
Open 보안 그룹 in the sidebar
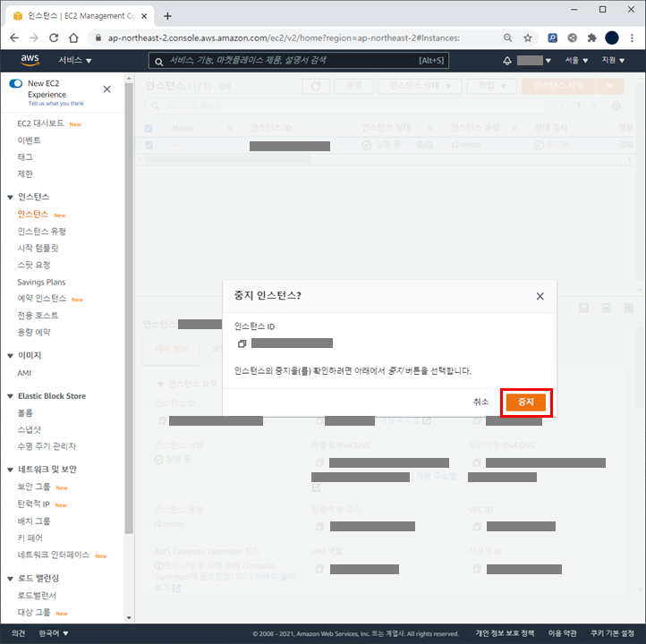34,487
